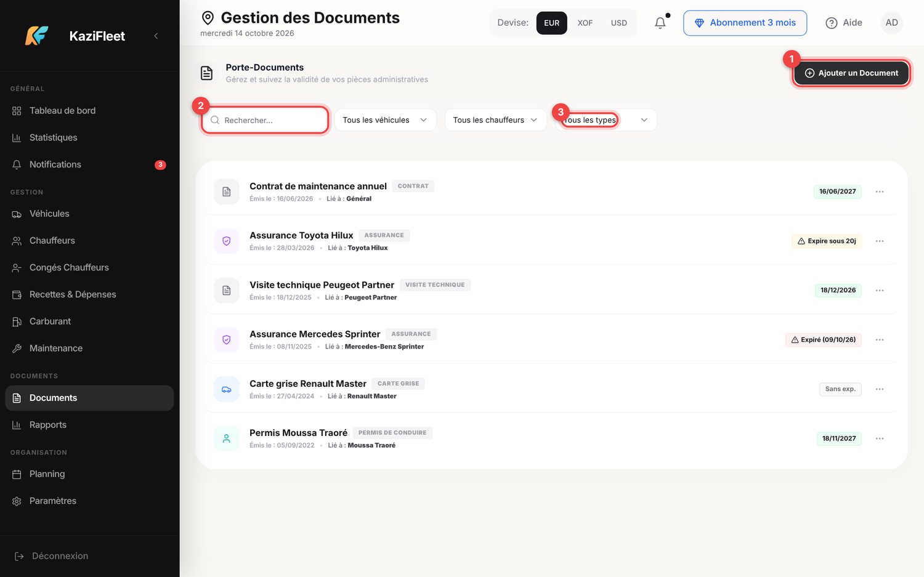Open Notifications in the sidebar

pos(89,164)
